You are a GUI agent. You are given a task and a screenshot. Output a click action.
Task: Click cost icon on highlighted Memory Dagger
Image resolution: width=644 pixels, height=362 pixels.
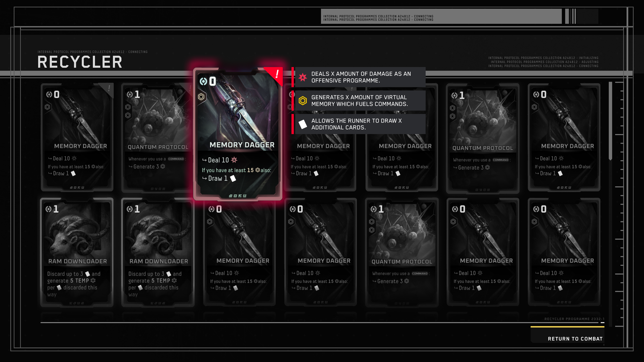[203, 81]
